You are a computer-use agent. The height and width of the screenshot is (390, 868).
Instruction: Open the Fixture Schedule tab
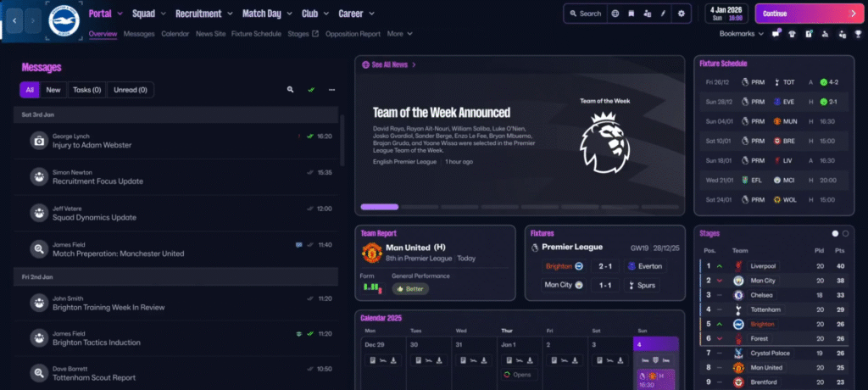[x=256, y=34]
